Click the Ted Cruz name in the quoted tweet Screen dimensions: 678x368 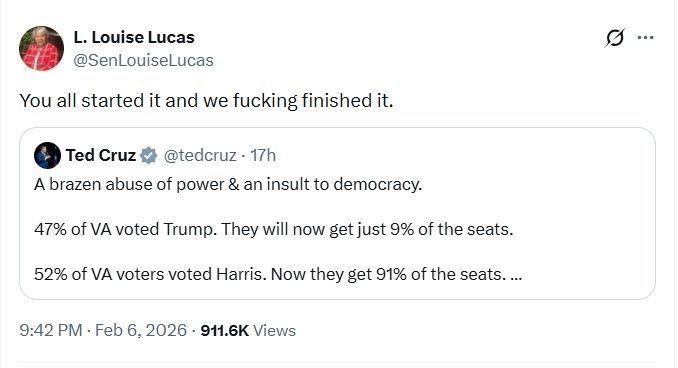click(101, 155)
